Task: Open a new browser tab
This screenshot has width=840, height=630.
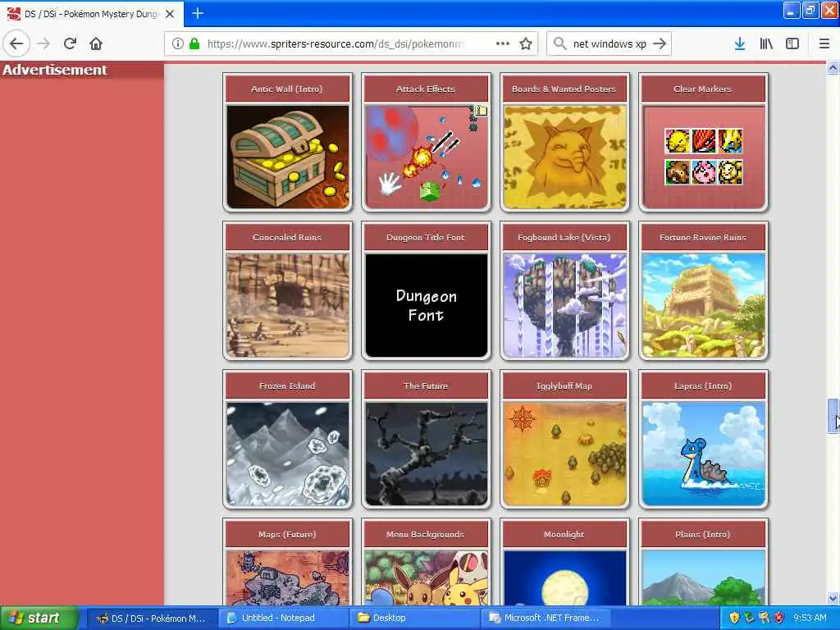Action: coord(198,13)
